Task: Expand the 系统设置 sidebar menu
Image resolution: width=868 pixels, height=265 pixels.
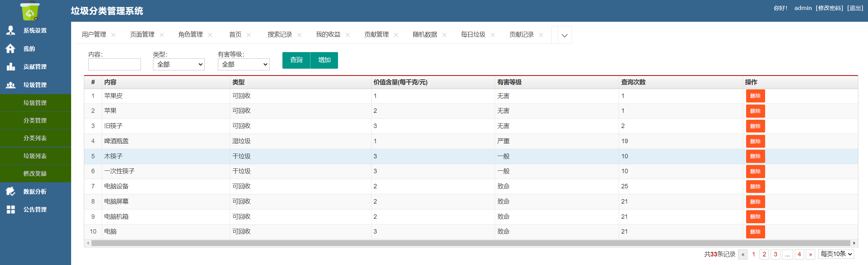Action: 35,30
